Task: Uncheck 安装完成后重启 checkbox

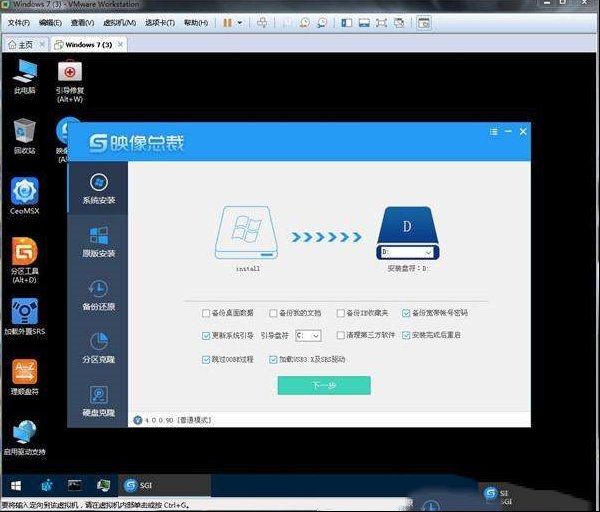Action: [x=406, y=336]
